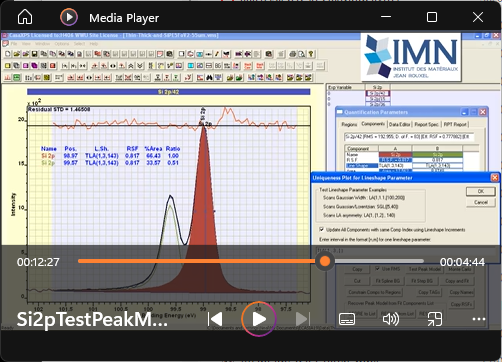Image resolution: width=502 pixels, height=362 pixels.
Task: Toggle the Use RMS checkbox
Action: point(377,268)
